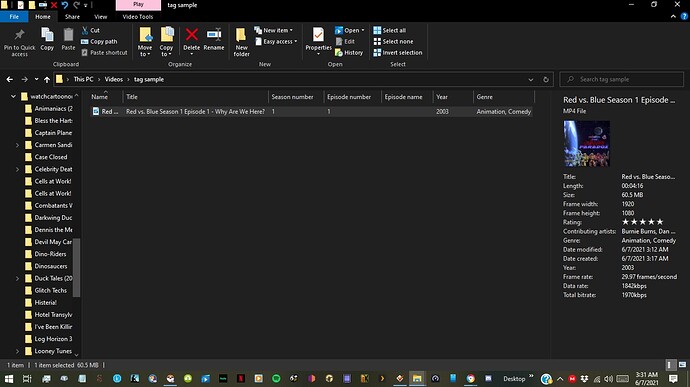Select the Animaniacs folder
The image size is (690, 387).
click(x=49, y=108)
